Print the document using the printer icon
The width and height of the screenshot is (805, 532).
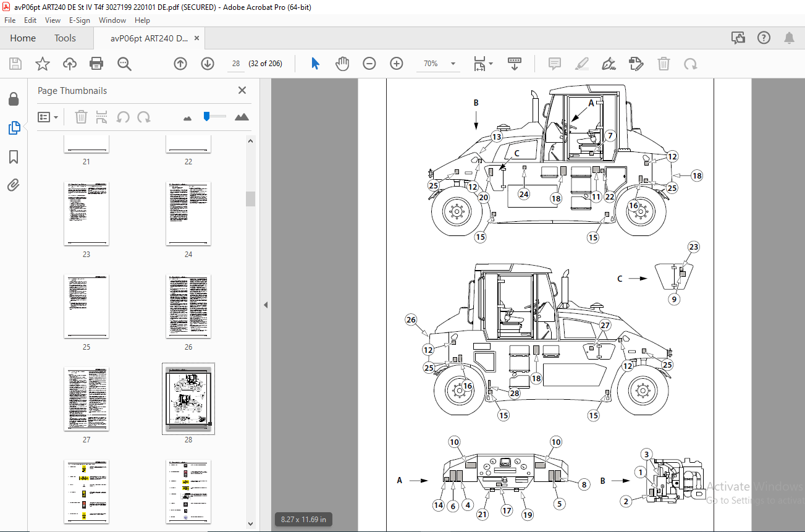click(x=96, y=64)
